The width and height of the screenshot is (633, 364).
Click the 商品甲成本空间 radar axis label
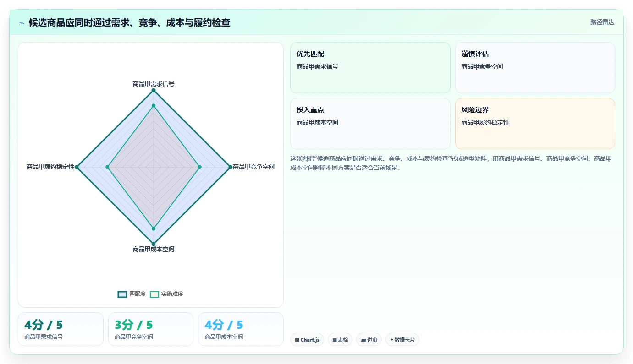point(154,249)
